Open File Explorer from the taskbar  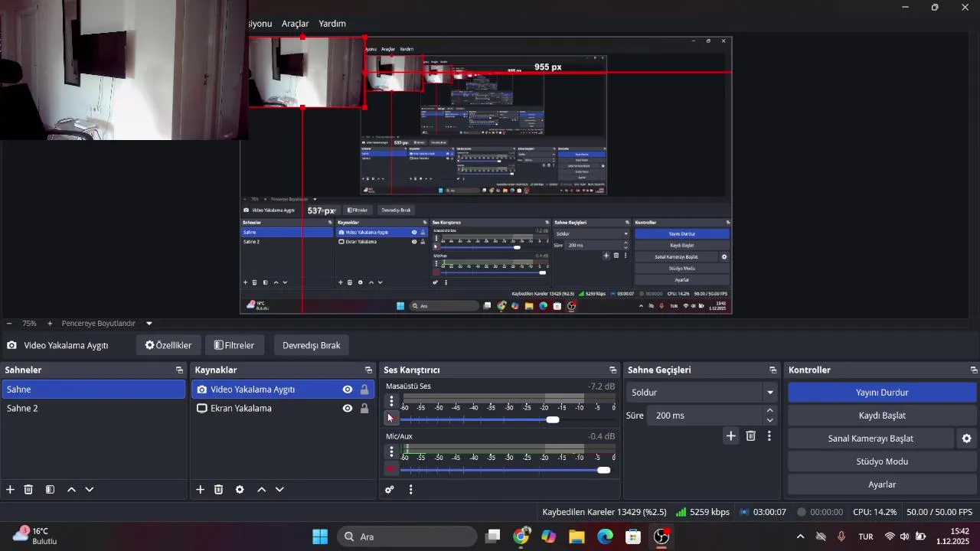pos(577,536)
